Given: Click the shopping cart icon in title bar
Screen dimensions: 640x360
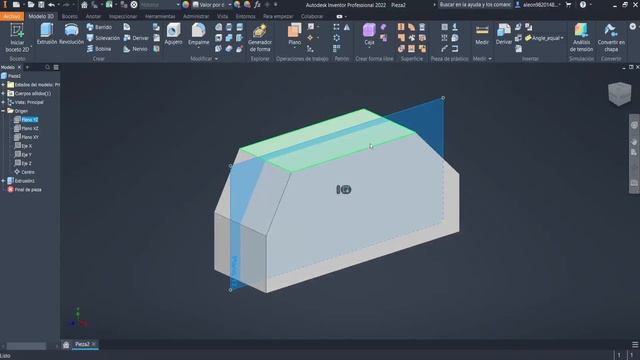Looking at the screenshot, I should (x=568, y=5).
